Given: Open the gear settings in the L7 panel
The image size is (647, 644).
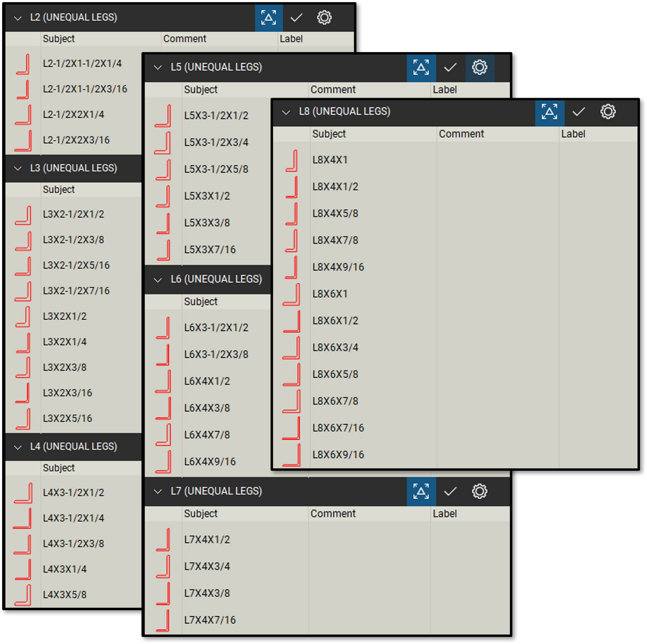Looking at the screenshot, I should tap(479, 491).
